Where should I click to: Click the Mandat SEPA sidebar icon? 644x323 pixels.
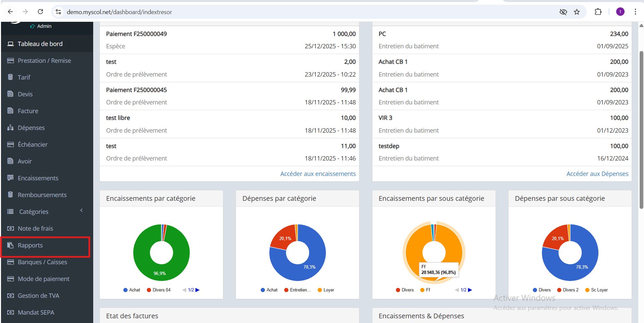point(10,312)
